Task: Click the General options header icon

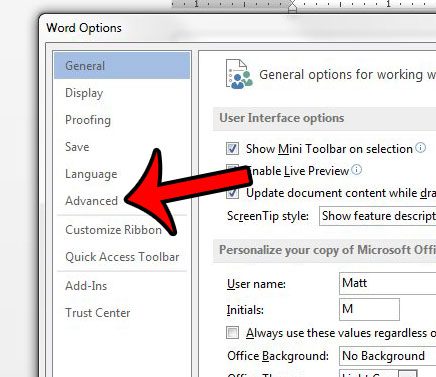Action: tap(239, 74)
